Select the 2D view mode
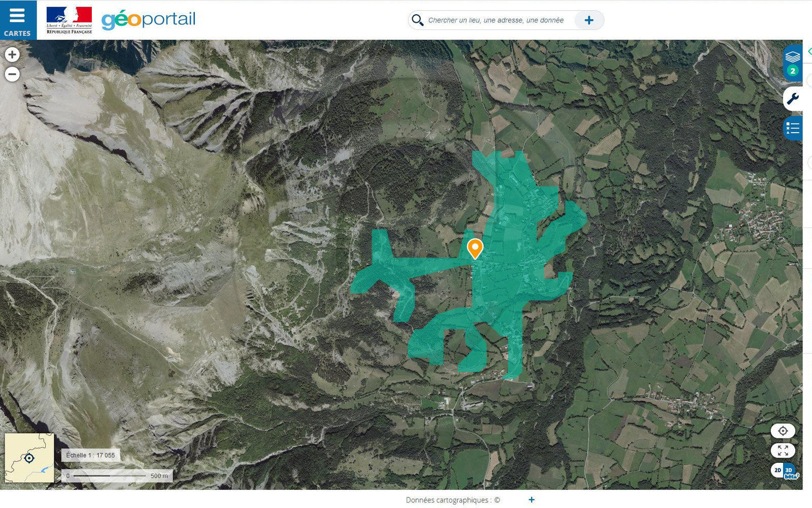This screenshot has height=508, width=812. tap(777, 470)
